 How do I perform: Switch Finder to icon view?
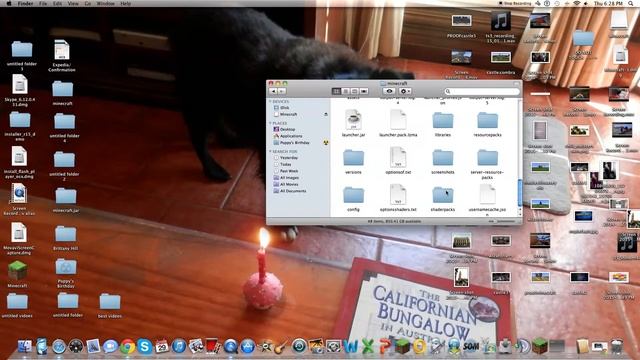[x=336, y=91]
